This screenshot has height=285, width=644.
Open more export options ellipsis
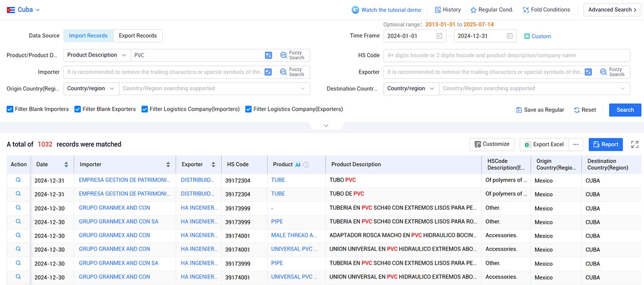tap(576, 144)
